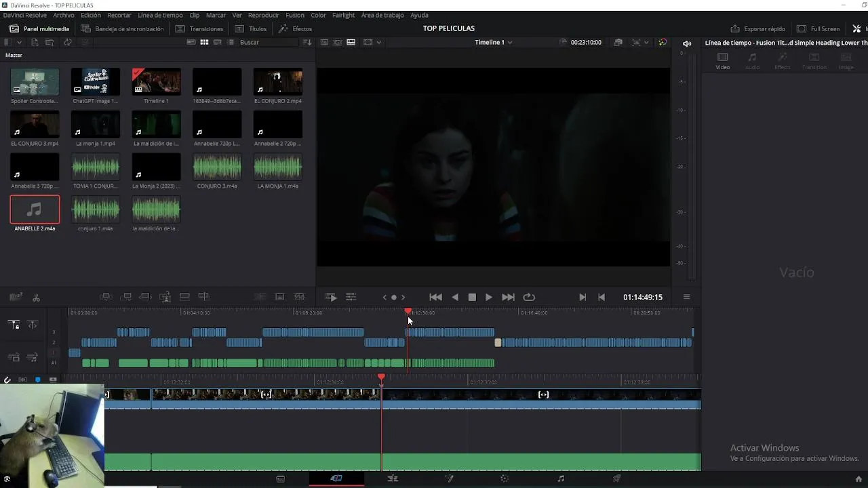
Task: Select the ANABELLE 2.m4a clip
Action: pos(35,213)
